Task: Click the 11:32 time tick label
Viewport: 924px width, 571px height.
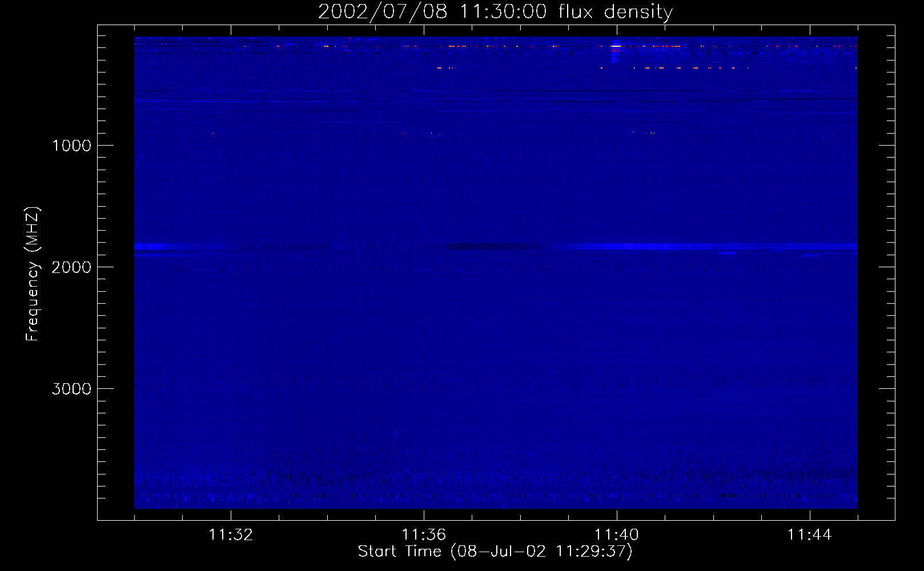Action: 231,535
